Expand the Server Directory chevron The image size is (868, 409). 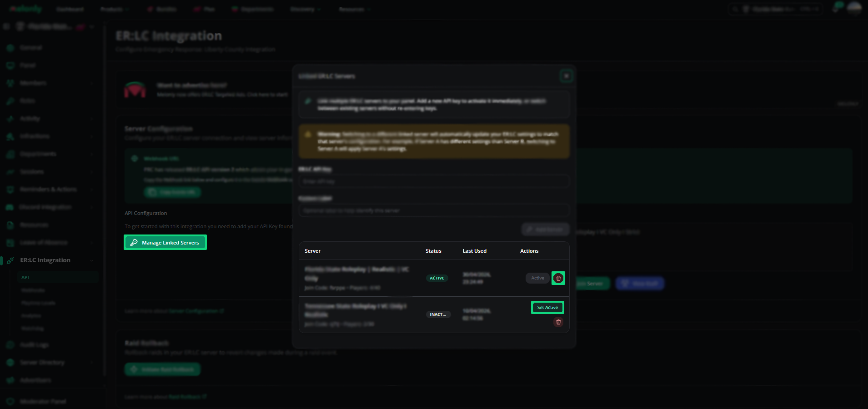point(92,363)
